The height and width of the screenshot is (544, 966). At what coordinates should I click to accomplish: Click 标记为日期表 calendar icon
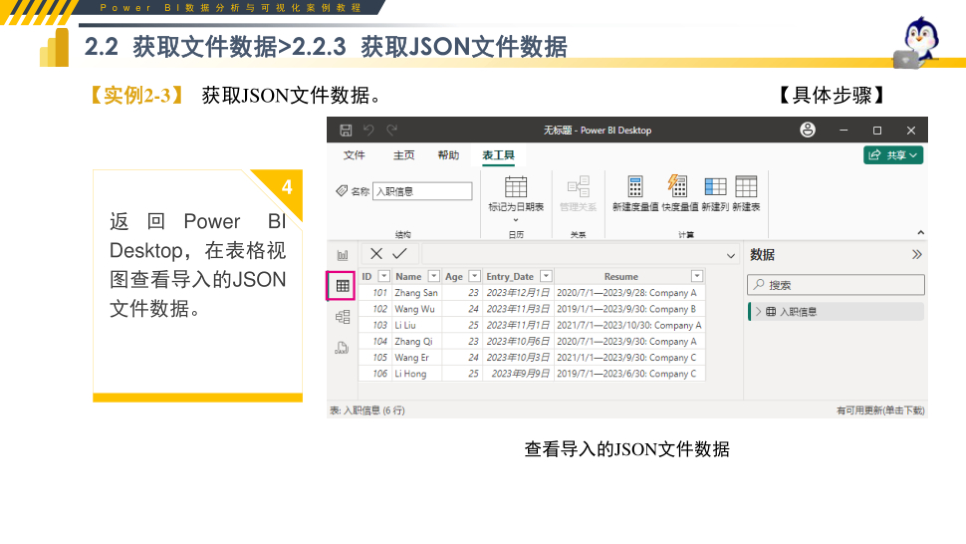516,187
